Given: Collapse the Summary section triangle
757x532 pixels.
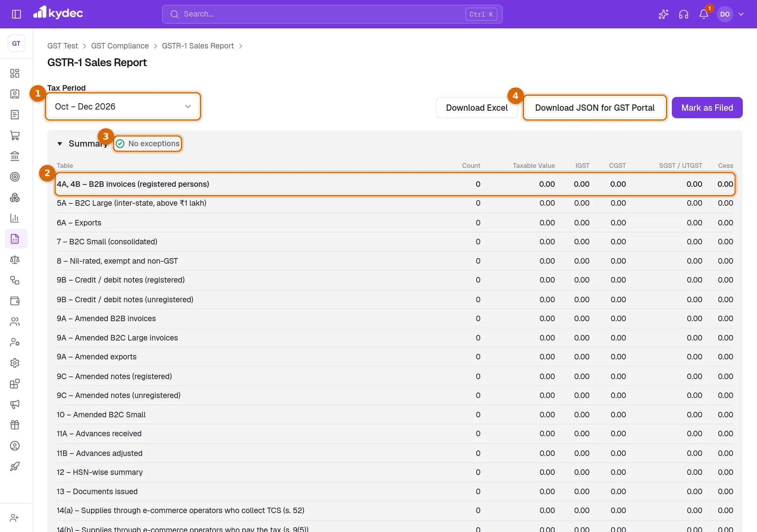Looking at the screenshot, I should (60, 144).
